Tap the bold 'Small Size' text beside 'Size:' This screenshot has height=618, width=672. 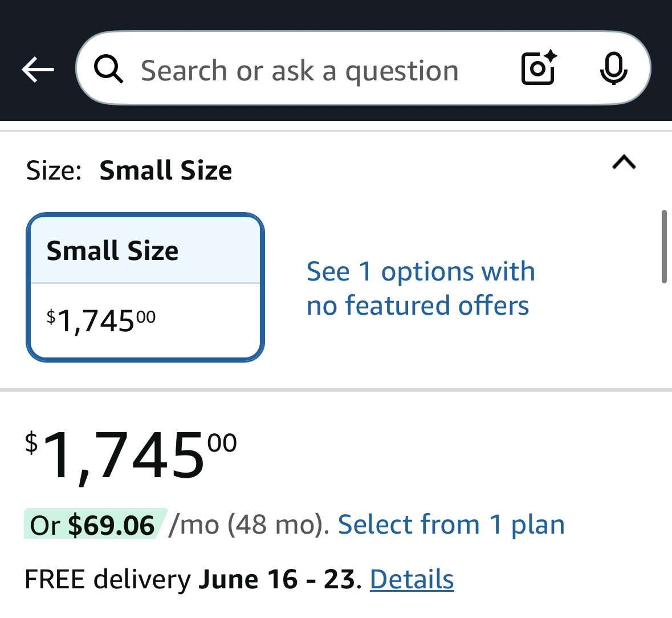pos(165,170)
